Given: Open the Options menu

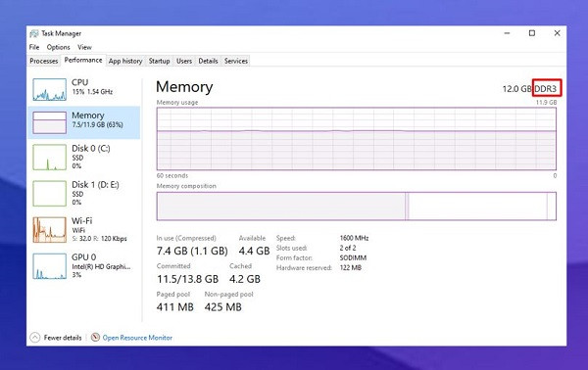Looking at the screenshot, I should click(58, 47).
